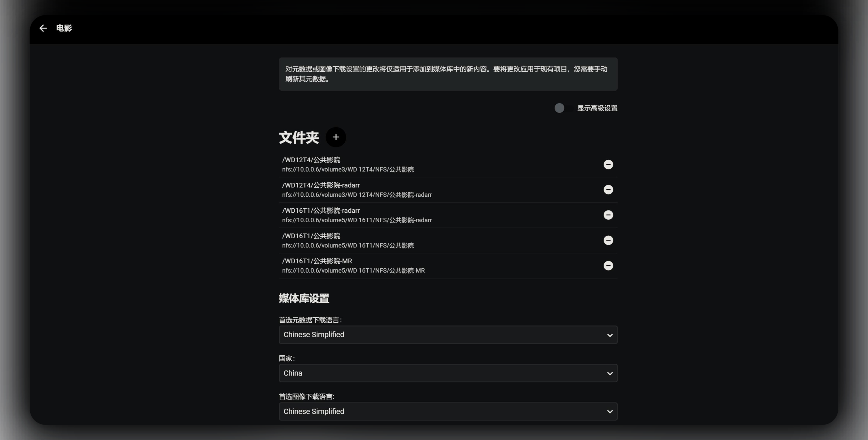
Task: Navigate back using the arrow icon
Action: click(43, 28)
